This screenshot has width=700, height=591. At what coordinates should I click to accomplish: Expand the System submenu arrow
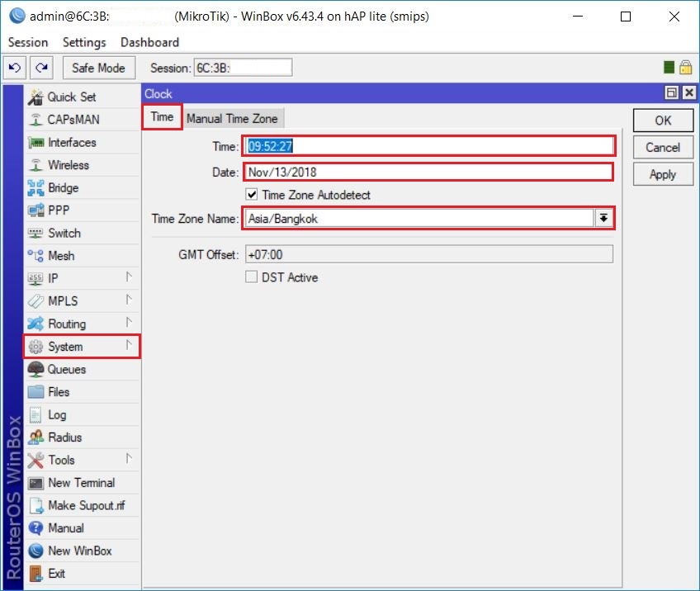coord(129,345)
